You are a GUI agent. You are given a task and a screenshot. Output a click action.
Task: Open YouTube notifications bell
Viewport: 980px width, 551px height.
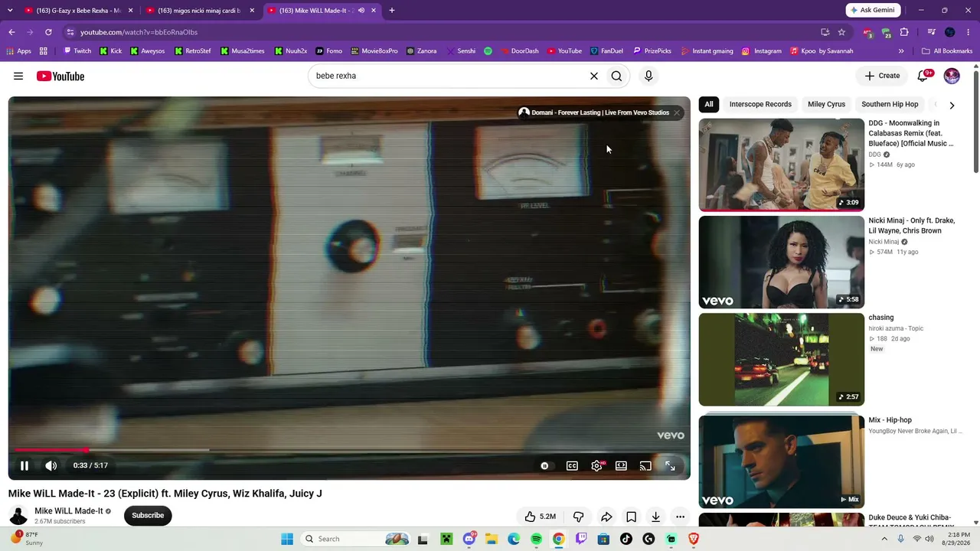click(x=923, y=76)
